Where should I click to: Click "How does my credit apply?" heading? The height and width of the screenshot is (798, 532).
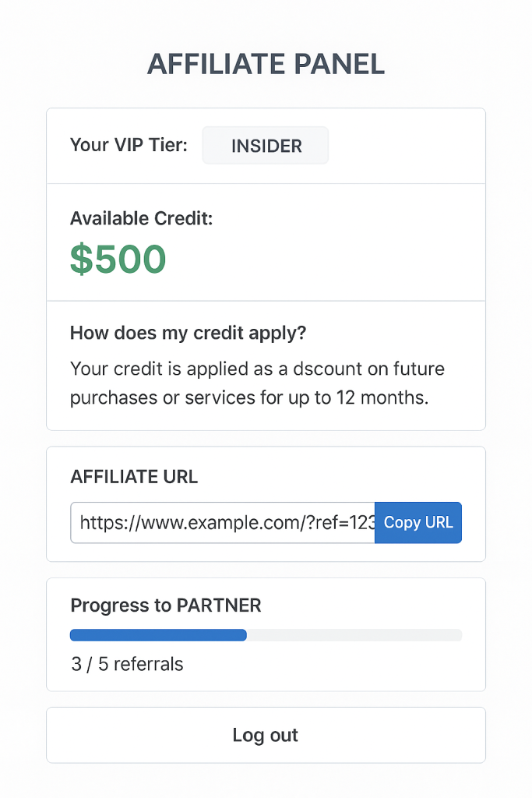pyautogui.click(x=188, y=334)
